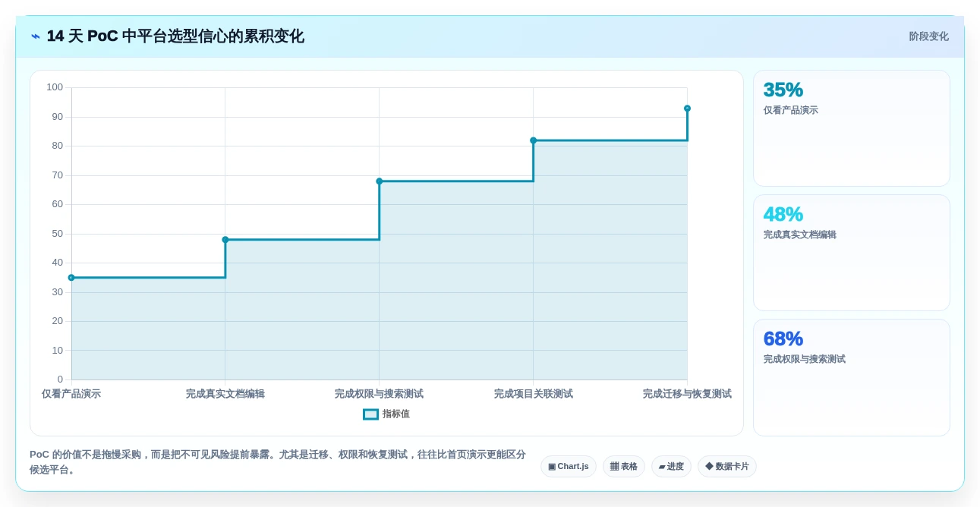980x507 pixels.
Task: Click the y-axis value 50
Action: pyautogui.click(x=58, y=234)
